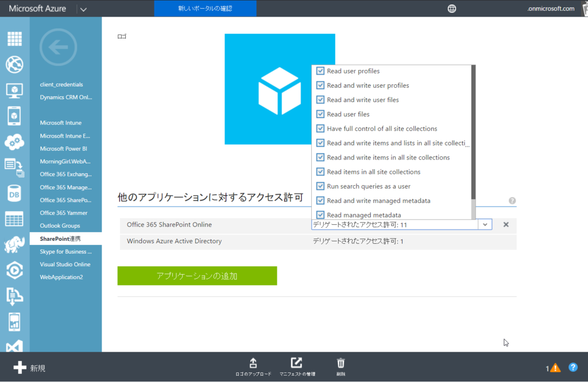Screen dimensions: 588x382
Task: Click the Microsoft Azure logo text
Action: [37, 8]
